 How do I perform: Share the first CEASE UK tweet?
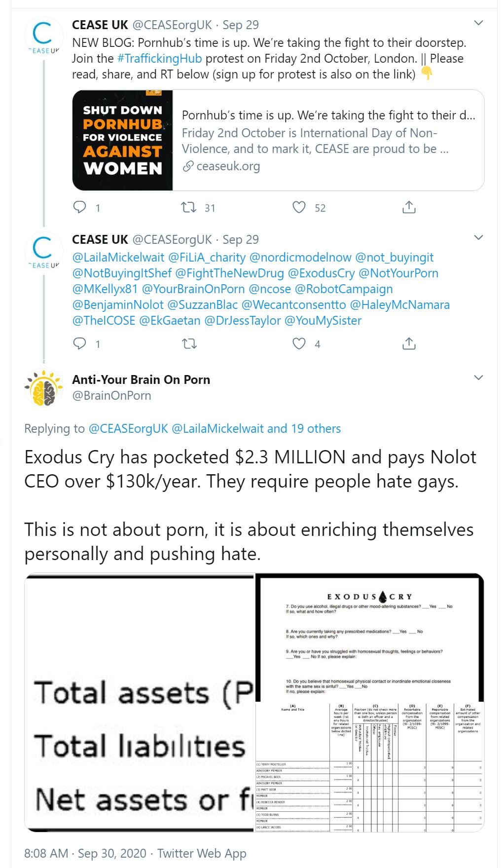coord(409,207)
